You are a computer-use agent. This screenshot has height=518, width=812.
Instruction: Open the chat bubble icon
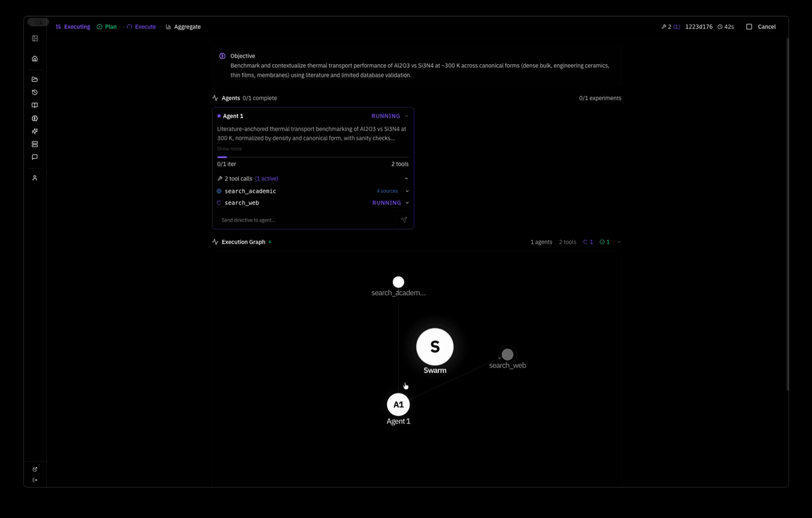pyautogui.click(x=35, y=157)
